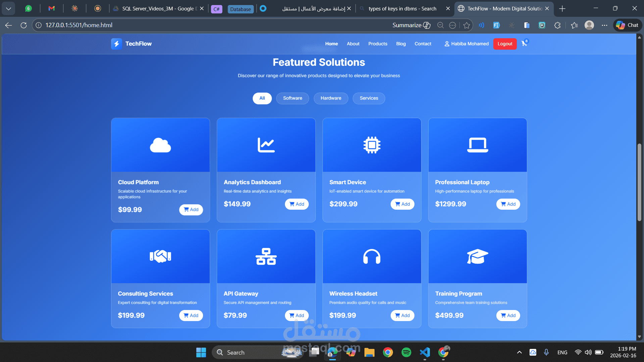Click the Analytics Dashboard chart icon image

point(266,145)
